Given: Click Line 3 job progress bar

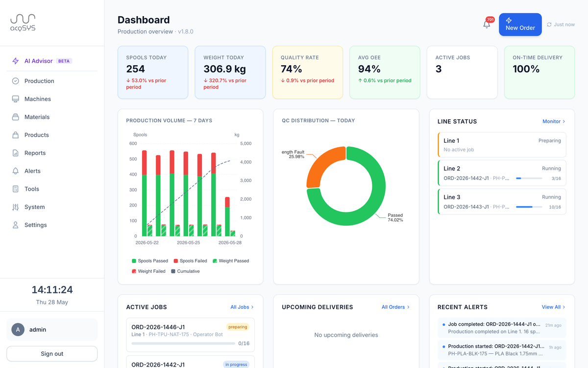Looking at the screenshot, I should point(529,207).
